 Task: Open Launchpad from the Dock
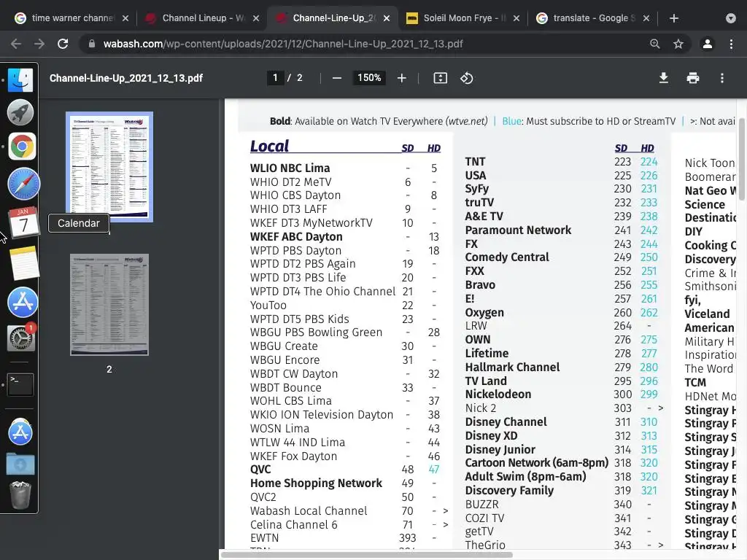point(20,113)
